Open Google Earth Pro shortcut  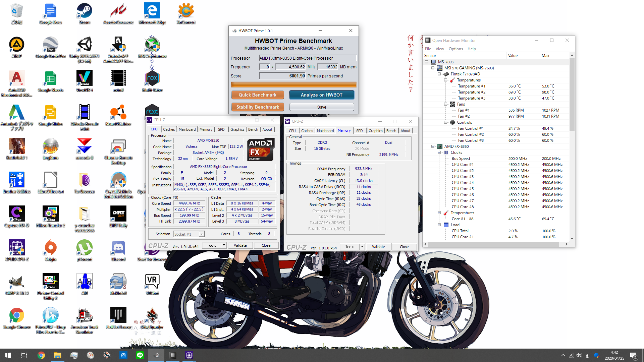click(51, 47)
